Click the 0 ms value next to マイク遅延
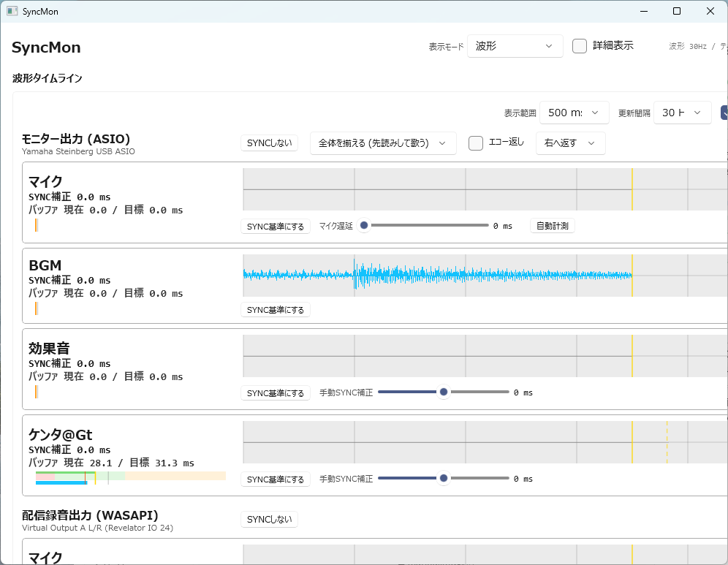 pyautogui.click(x=503, y=226)
